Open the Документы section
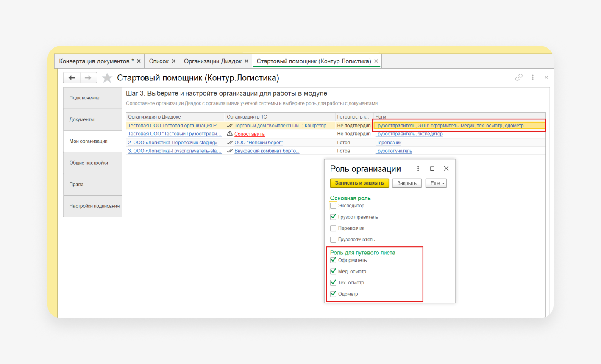This screenshot has width=601, height=364. 92,120
